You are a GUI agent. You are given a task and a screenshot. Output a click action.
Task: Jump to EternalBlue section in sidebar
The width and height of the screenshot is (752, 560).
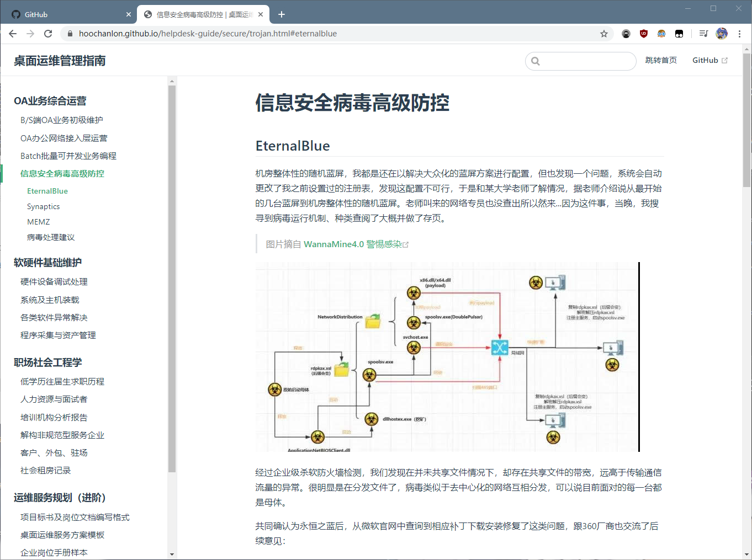click(x=47, y=191)
